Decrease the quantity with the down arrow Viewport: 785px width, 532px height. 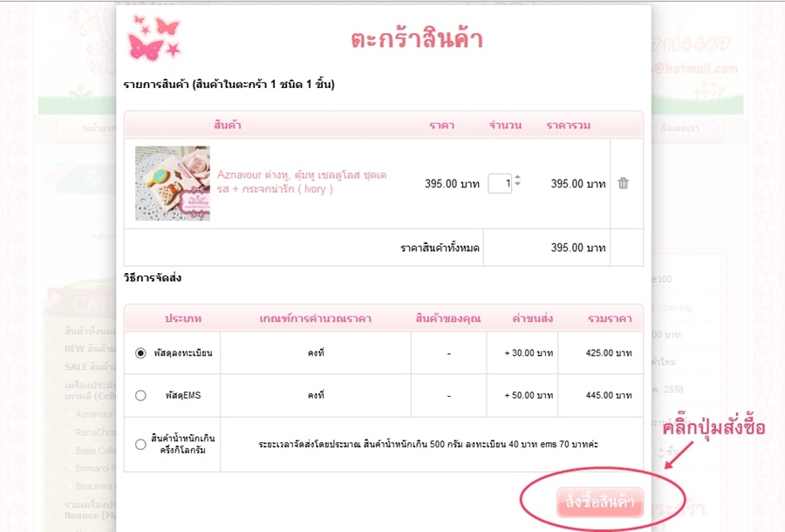click(x=517, y=184)
